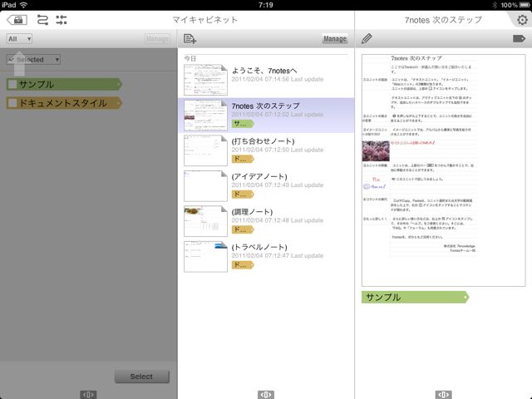Select 7notes 次のステップ in list
Screen dimensions: 532x399
[266, 116]
